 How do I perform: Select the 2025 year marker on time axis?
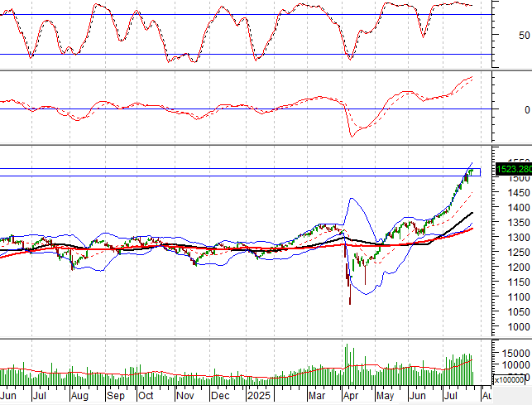point(258,397)
